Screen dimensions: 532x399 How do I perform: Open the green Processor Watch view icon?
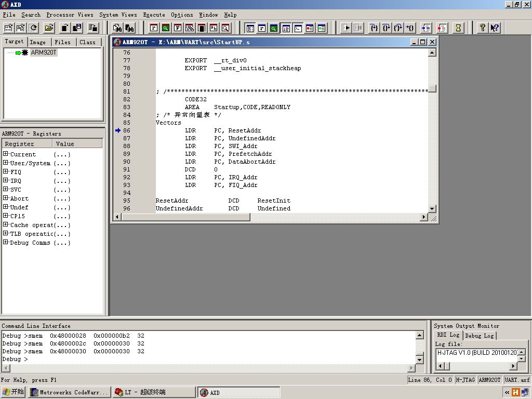pyautogui.click(x=166, y=28)
